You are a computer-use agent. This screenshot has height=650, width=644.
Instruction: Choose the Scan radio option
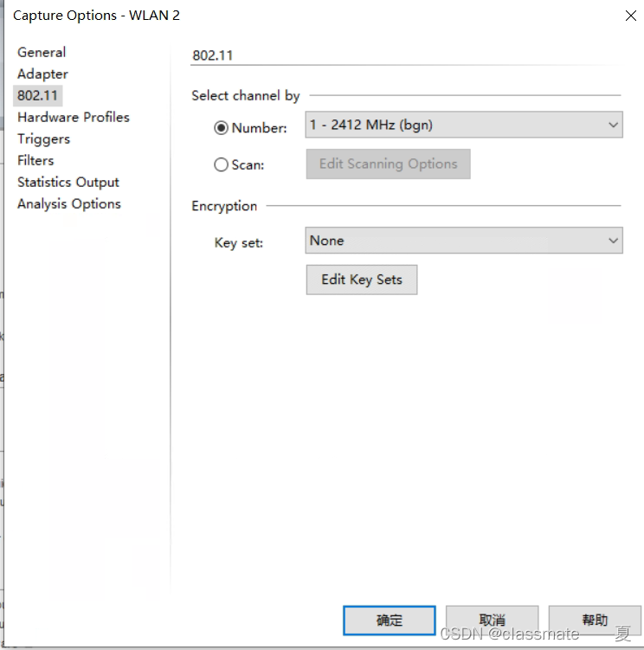pos(221,164)
